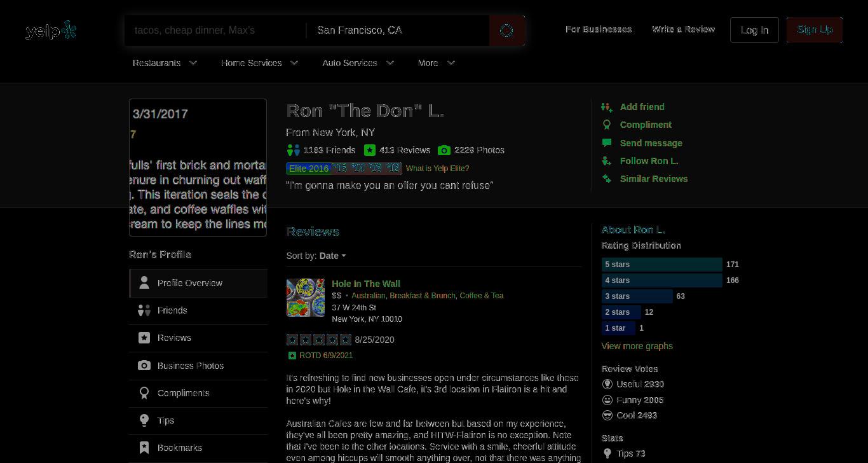This screenshot has width=868, height=463.
Task: Click the Breakfast & Brunch category link
Action: (422, 296)
